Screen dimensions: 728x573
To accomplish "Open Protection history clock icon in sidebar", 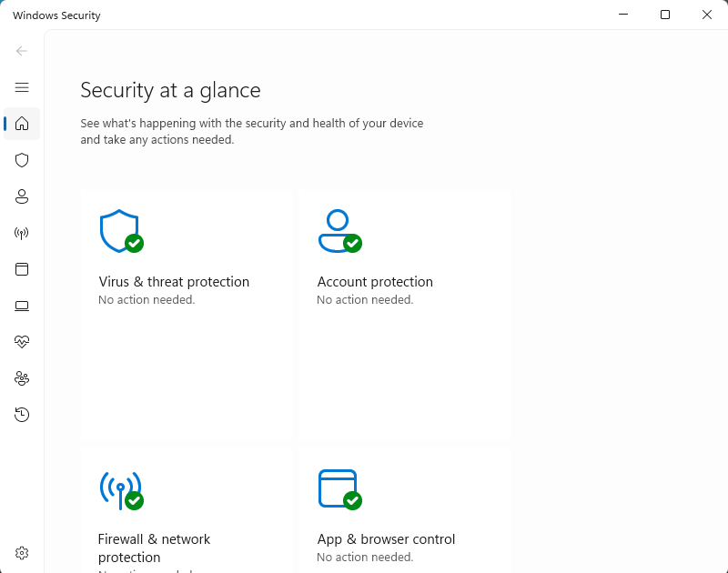I will coord(22,415).
